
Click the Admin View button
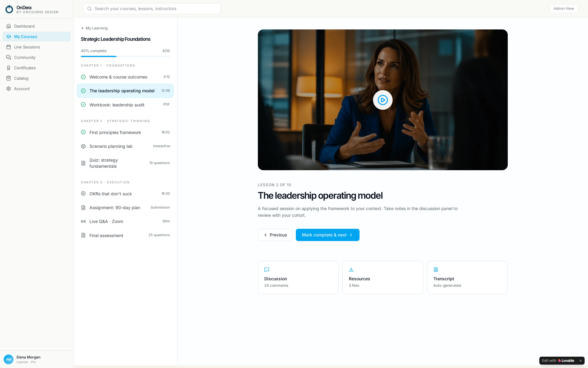564,9
